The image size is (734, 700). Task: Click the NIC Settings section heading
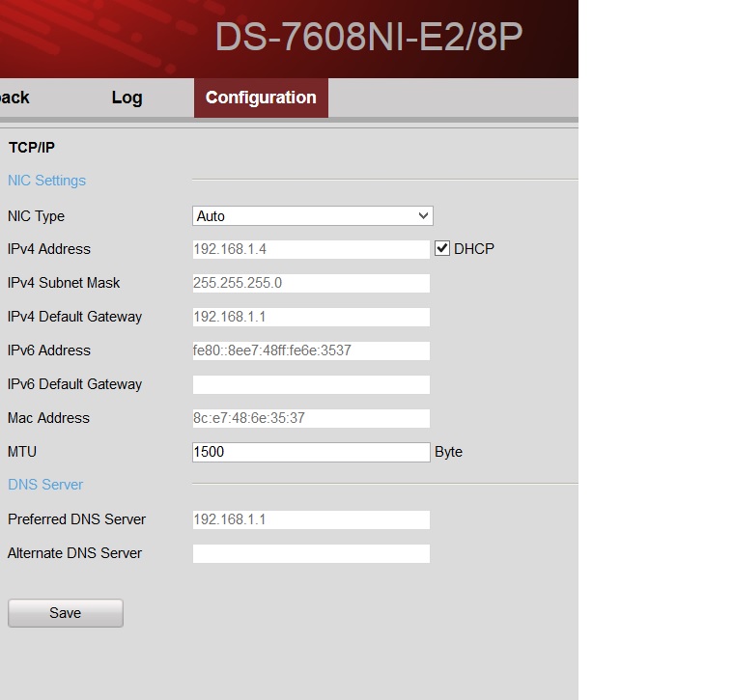(46, 181)
